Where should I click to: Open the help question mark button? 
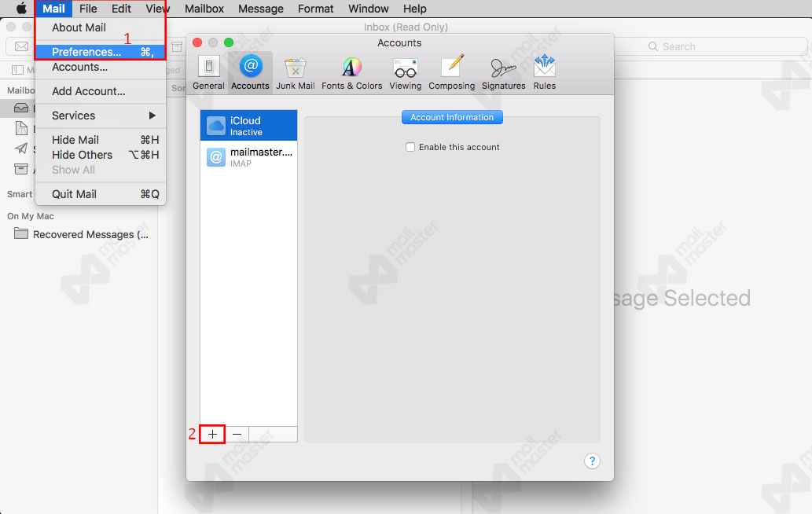(592, 461)
